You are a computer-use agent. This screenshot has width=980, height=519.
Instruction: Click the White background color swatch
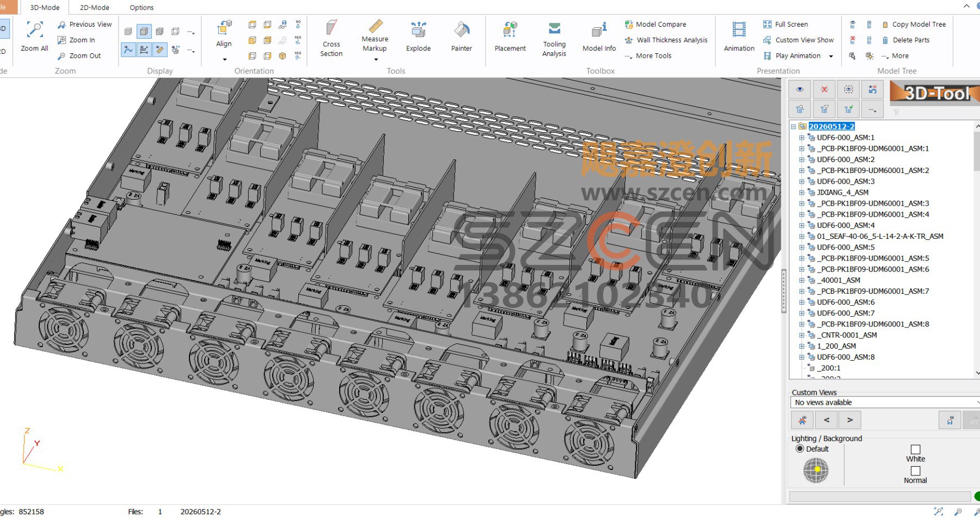(x=916, y=449)
